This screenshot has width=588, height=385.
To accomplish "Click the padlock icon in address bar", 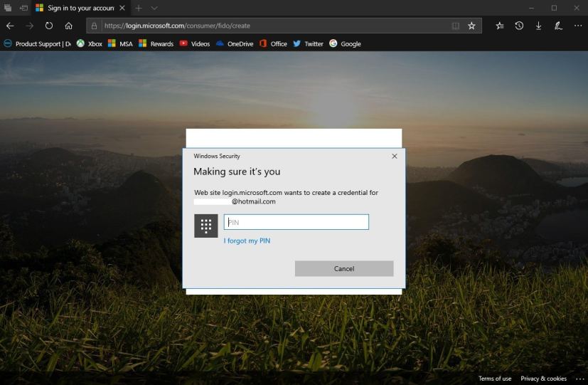I will pos(94,26).
